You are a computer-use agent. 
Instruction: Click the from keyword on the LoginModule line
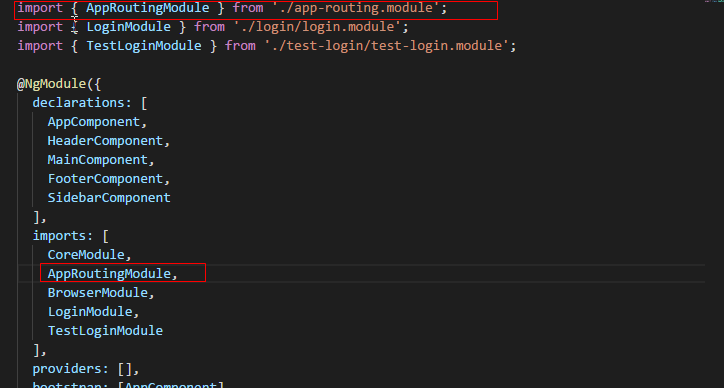click(x=210, y=27)
